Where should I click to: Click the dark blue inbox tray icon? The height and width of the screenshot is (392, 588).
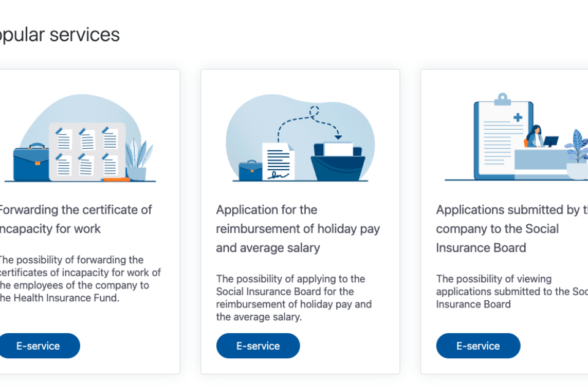coord(337,162)
